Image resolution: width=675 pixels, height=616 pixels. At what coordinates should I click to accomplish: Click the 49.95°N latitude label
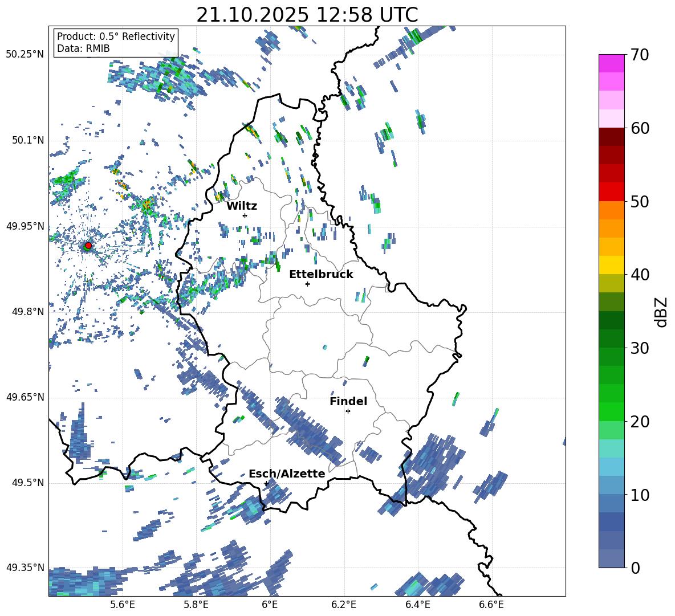pyautogui.click(x=25, y=226)
